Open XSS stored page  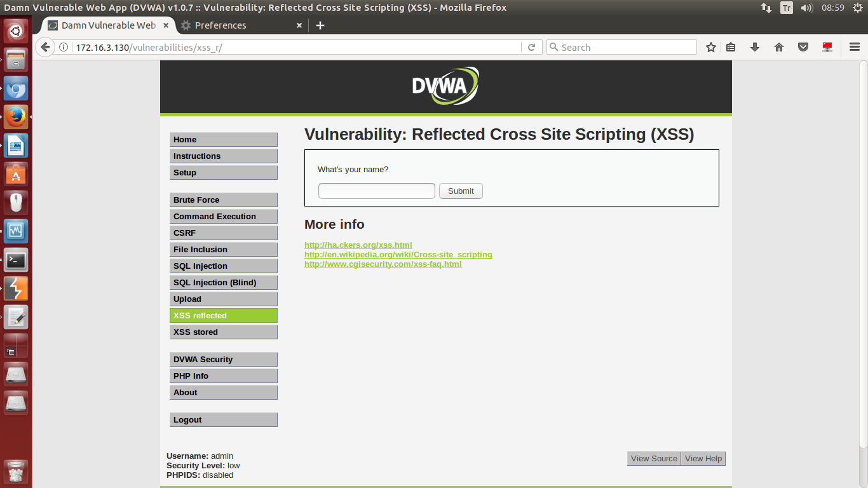click(224, 332)
